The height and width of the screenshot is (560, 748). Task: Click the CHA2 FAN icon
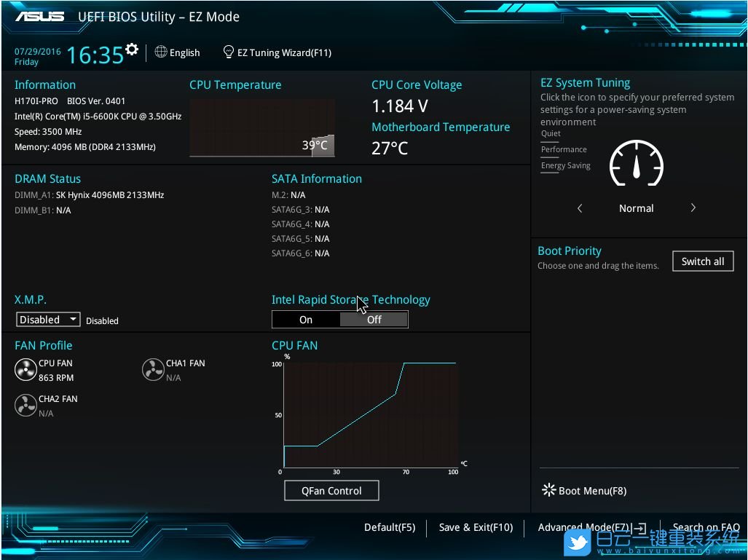(25, 406)
